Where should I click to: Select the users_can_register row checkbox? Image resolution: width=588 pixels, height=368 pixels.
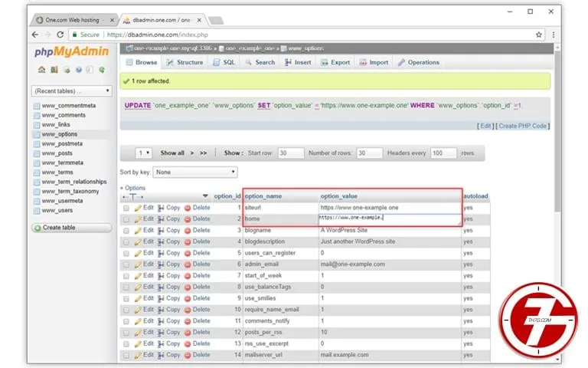coord(126,254)
